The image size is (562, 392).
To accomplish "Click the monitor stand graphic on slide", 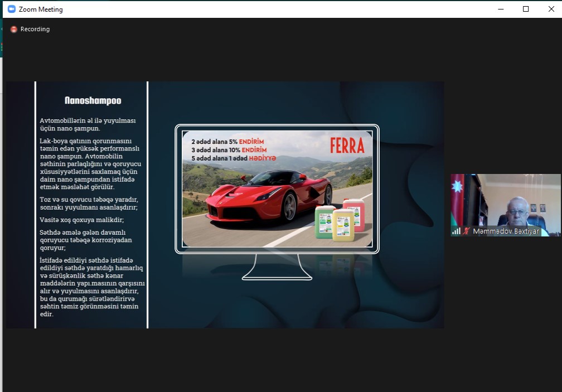I will point(277,268).
